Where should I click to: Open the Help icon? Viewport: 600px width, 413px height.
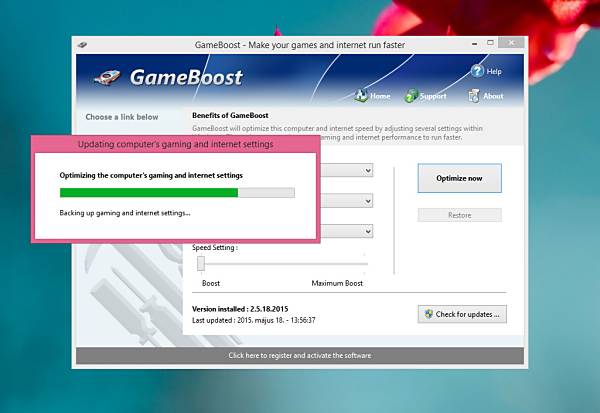(477, 71)
